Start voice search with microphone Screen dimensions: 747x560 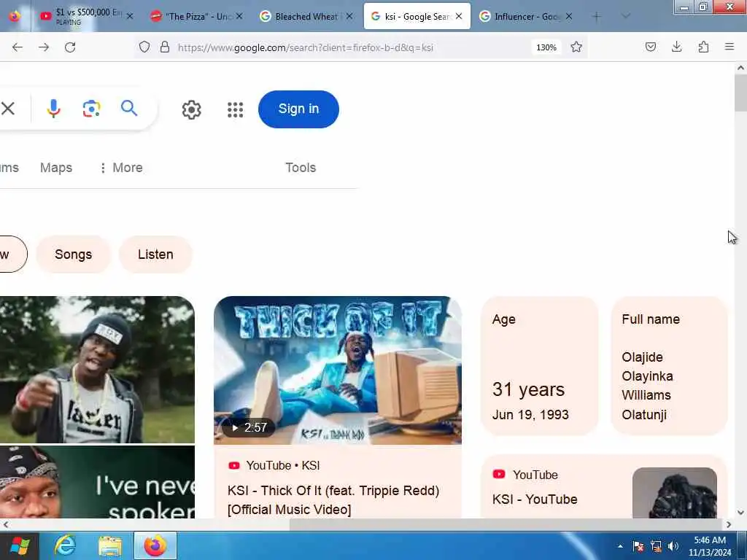(53, 109)
